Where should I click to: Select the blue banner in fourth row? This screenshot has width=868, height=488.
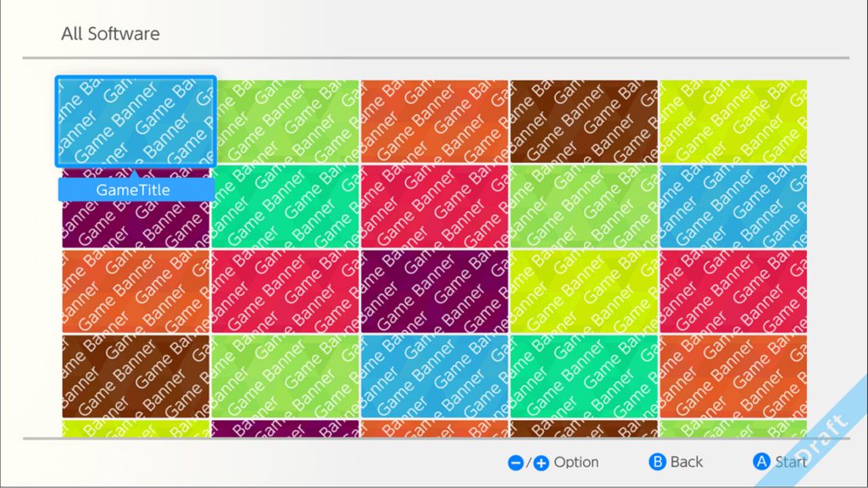pos(434,375)
